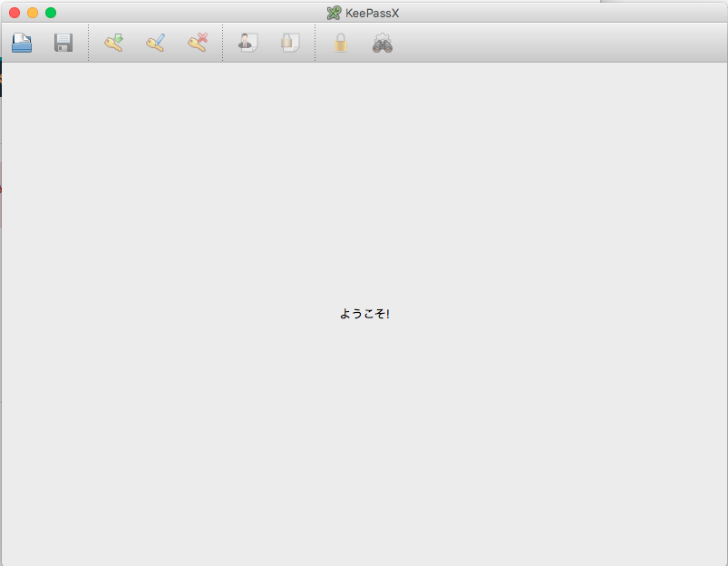Open a database with the folder icon
728x566 pixels.
click(22, 43)
